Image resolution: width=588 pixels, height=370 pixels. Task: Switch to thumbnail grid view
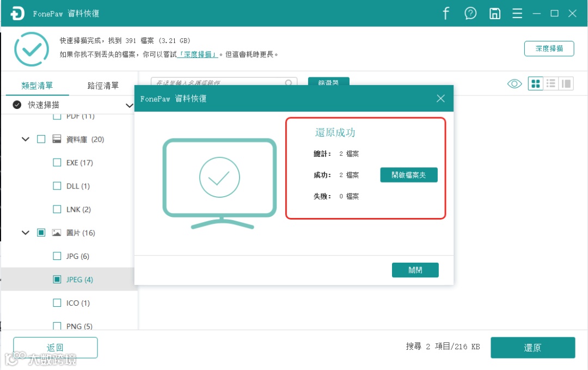[536, 84]
